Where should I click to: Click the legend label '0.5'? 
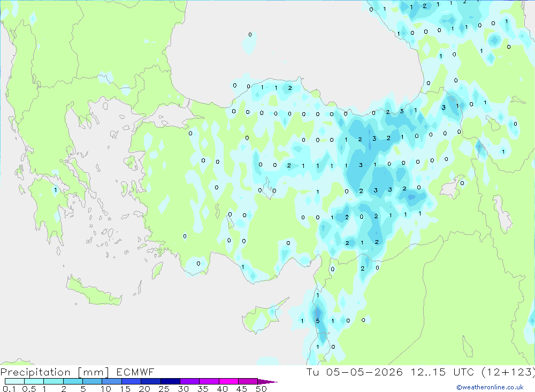pos(29,389)
